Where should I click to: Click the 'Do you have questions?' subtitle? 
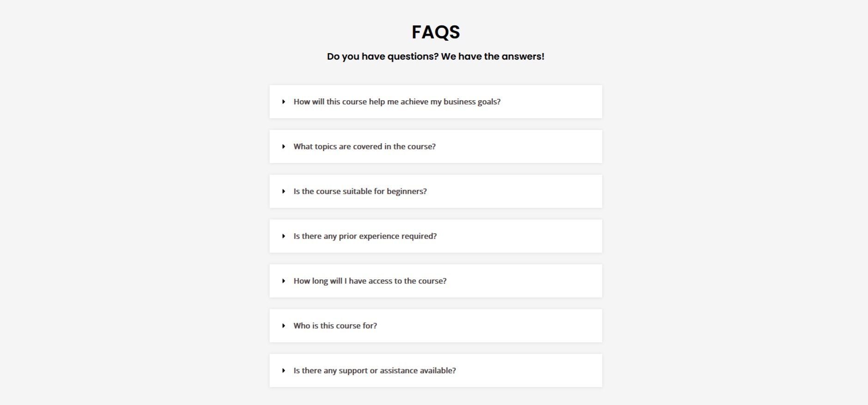(436, 56)
